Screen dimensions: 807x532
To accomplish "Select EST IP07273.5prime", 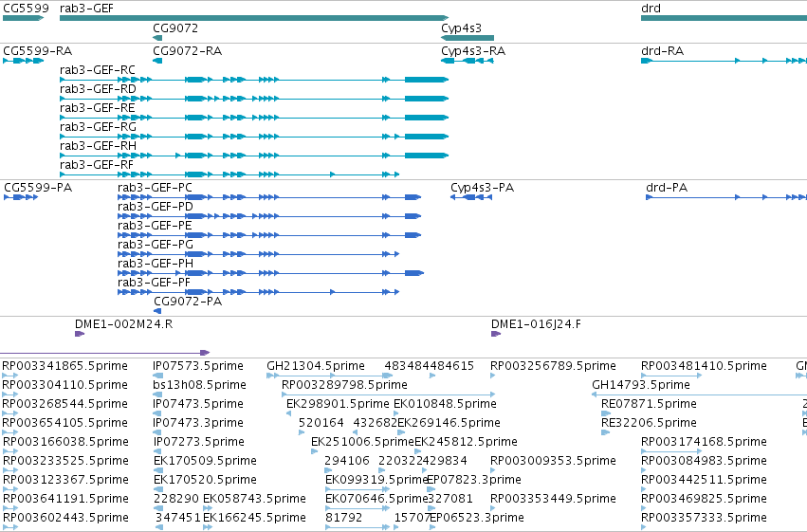I will (199, 442).
